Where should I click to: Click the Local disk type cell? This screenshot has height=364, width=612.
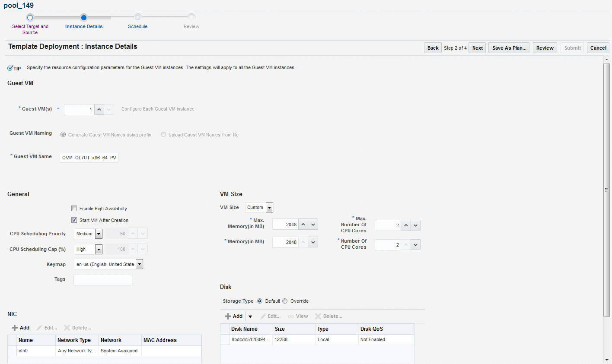tap(337, 339)
